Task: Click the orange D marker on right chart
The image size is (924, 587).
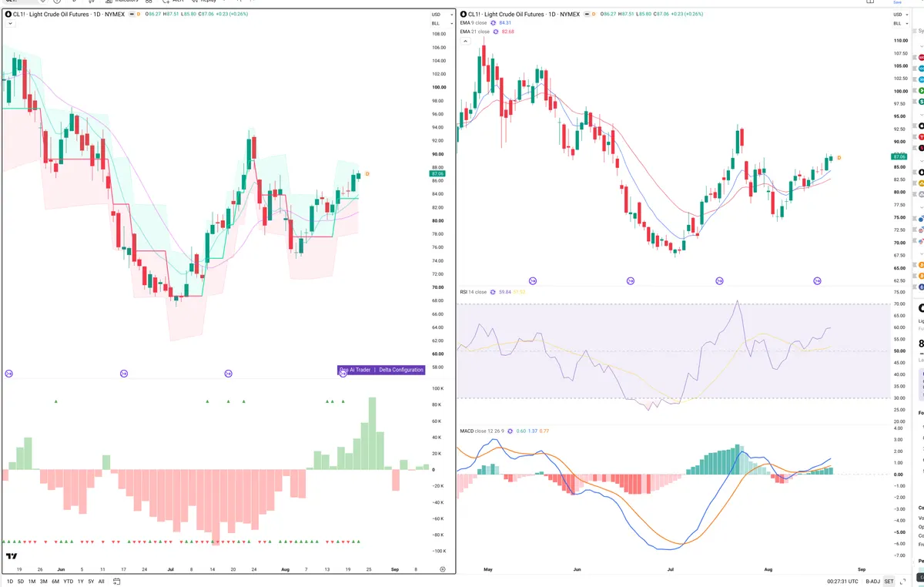Action: point(839,158)
